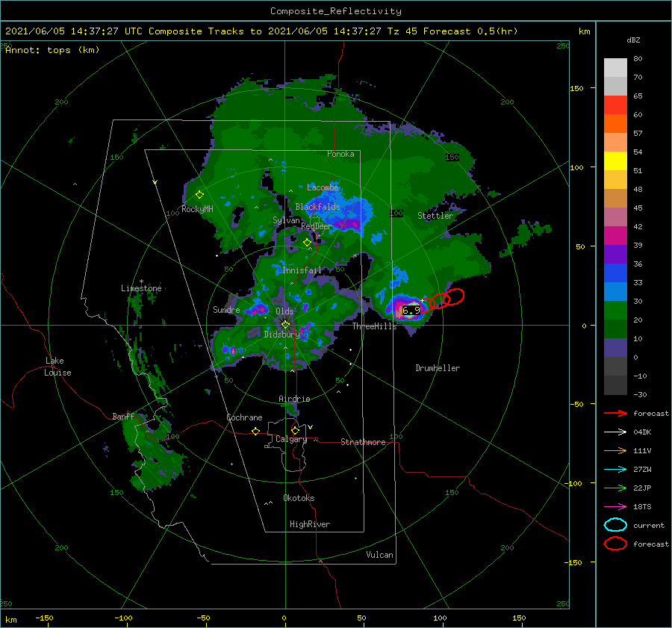Image resolution: width=672 pixels, height=628 pixels.
Task: Pick the bright red swatch in dBZ scale
Action: [615, 105]
